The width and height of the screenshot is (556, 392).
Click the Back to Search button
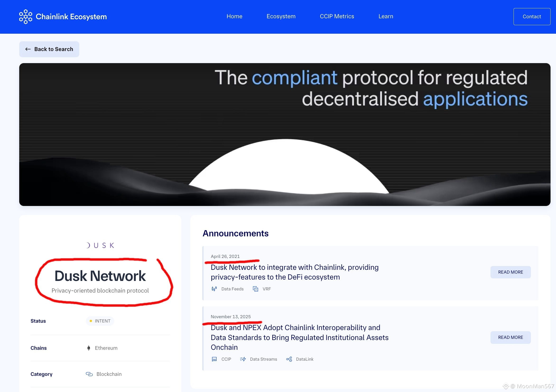click(x=49, y=49)
